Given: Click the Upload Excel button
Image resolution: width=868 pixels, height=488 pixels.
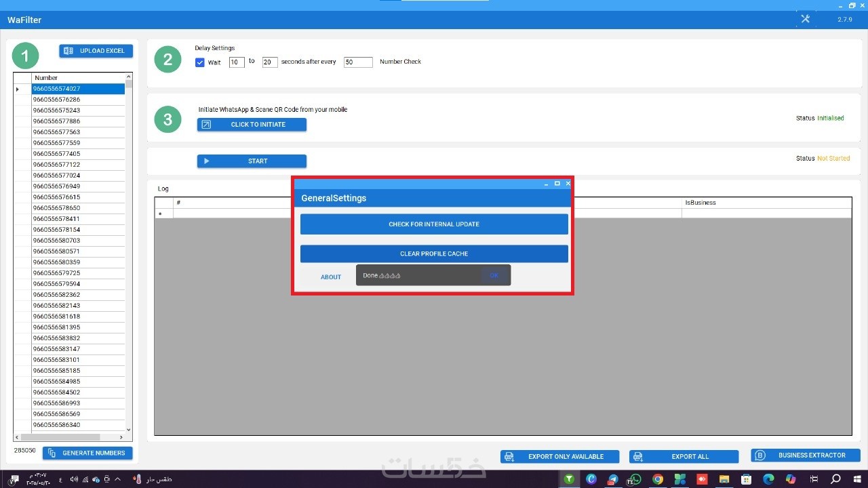Looking at the screenshot, I should click(x=96, y=51).
